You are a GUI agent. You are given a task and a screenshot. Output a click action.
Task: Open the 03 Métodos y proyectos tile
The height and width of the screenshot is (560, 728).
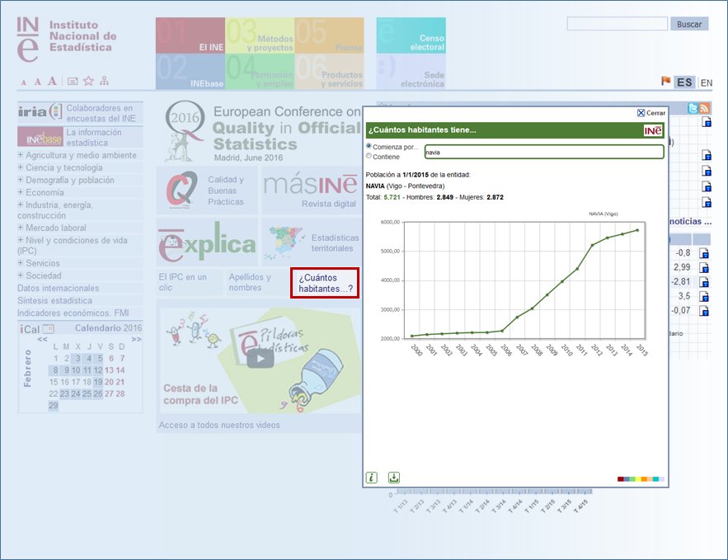260,35
